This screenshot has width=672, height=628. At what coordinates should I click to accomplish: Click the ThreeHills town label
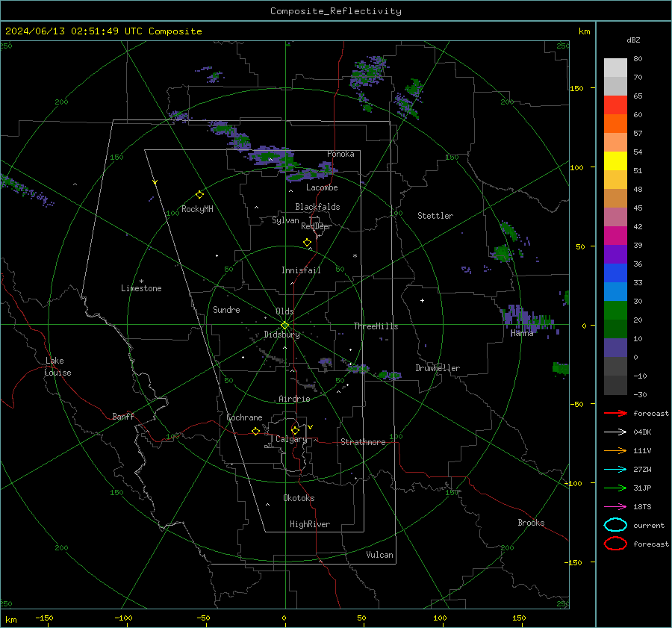click(x=376, y=326)
